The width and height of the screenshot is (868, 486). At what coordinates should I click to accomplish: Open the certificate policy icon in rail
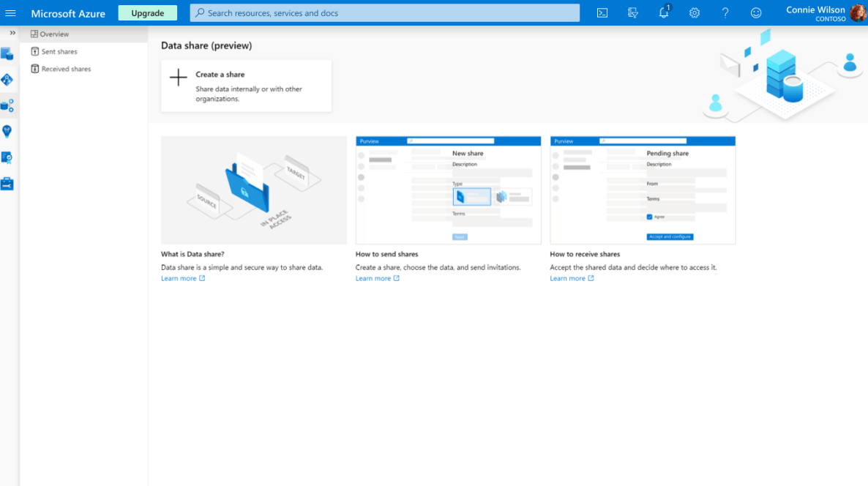tap(7, 157)
